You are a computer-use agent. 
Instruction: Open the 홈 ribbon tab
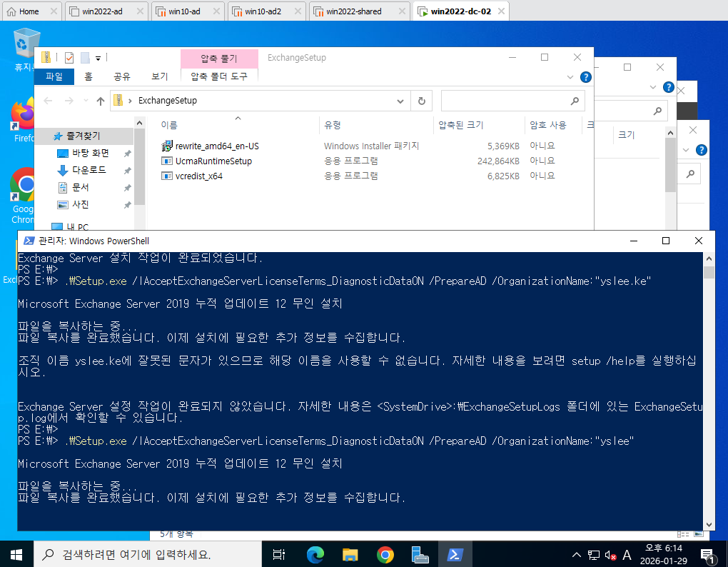[x=89, y=76]
